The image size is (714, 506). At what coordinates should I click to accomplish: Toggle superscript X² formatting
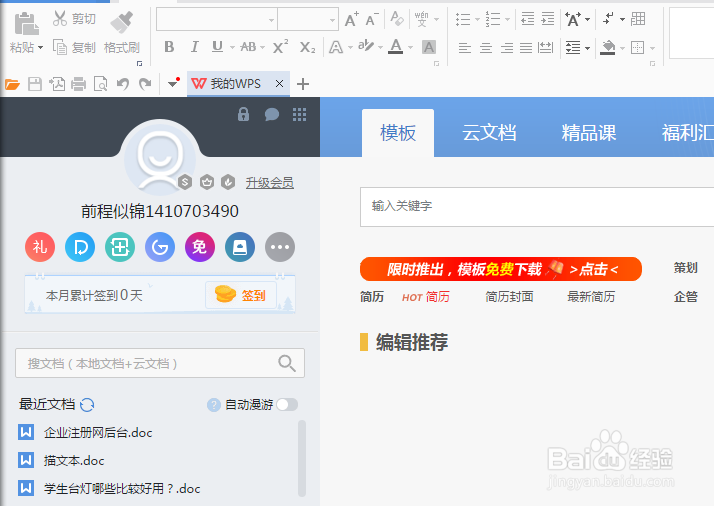coord(280,46)
